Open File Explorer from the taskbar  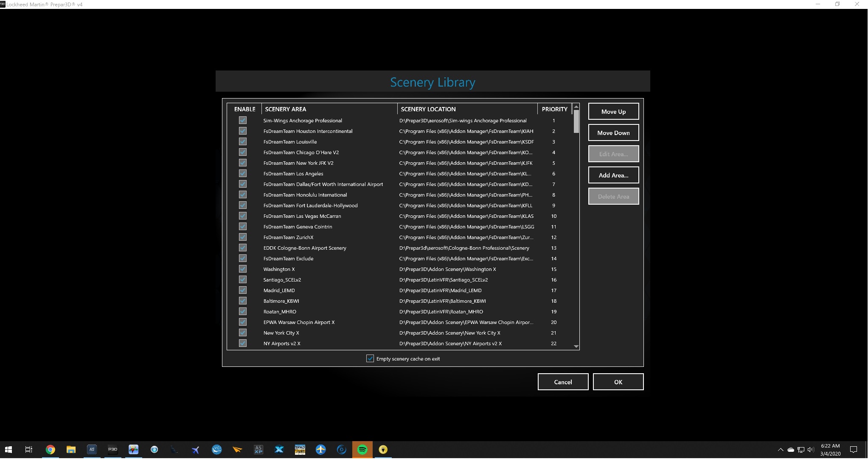[x=71, y=450]
